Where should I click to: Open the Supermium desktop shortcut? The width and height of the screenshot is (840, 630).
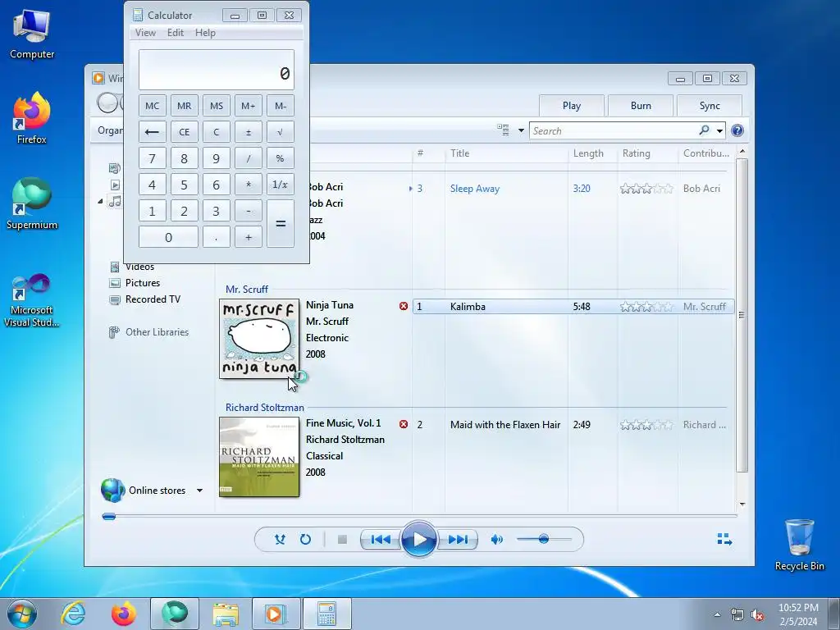click(32, 203)
